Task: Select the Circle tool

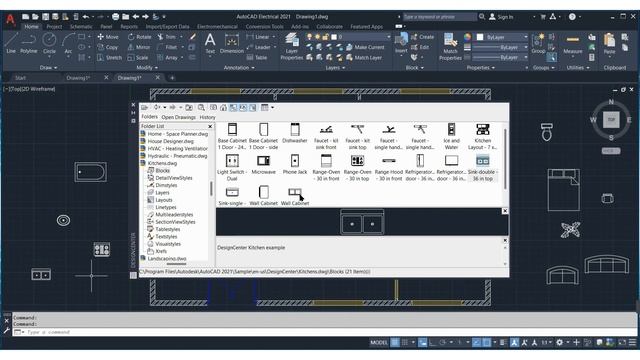Action: pos(49,43)
